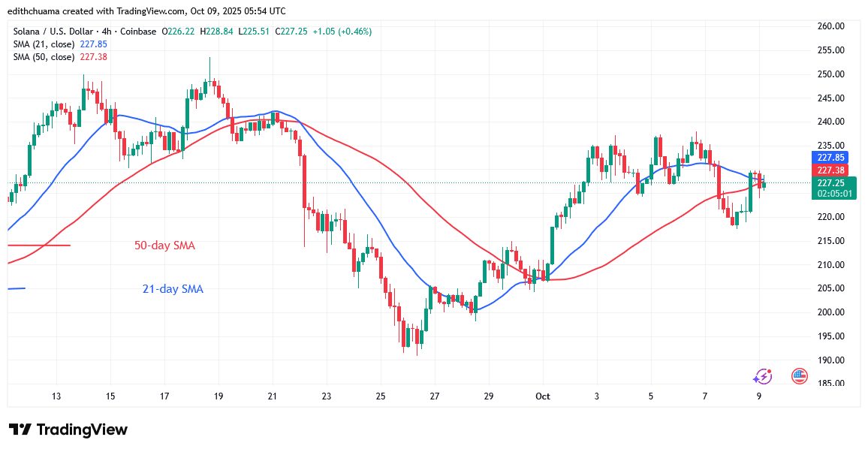The height and width of the screenshot is (452, 868).
Task: Click the short blue line beside 21-day SMA
Action: click(x=16, y=289)
